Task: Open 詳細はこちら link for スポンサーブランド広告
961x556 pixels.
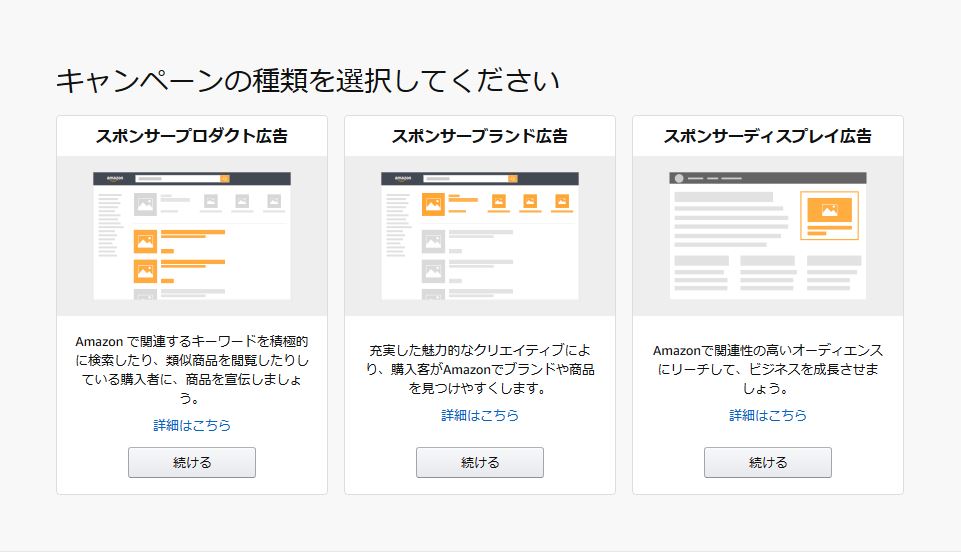Action: pos(480,415)
